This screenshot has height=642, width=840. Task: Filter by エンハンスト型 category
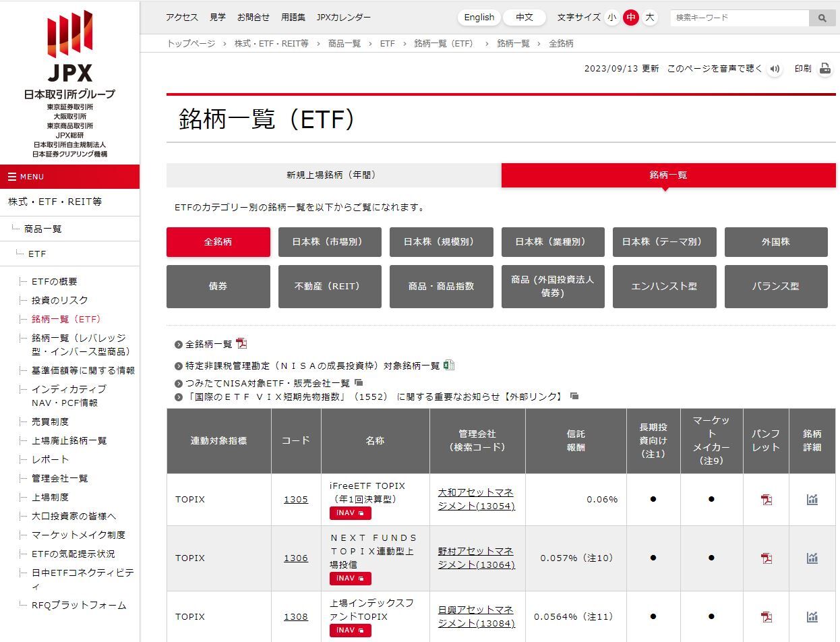pos(665,287)
